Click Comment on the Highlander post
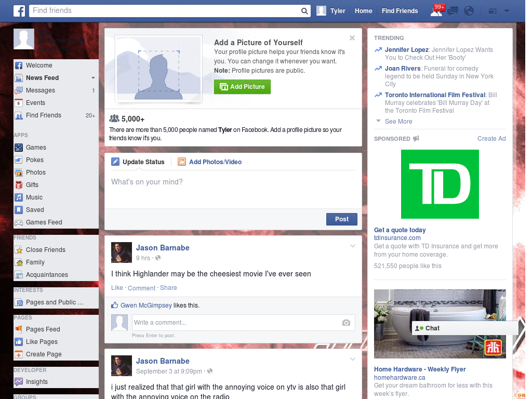 [141, 288]
